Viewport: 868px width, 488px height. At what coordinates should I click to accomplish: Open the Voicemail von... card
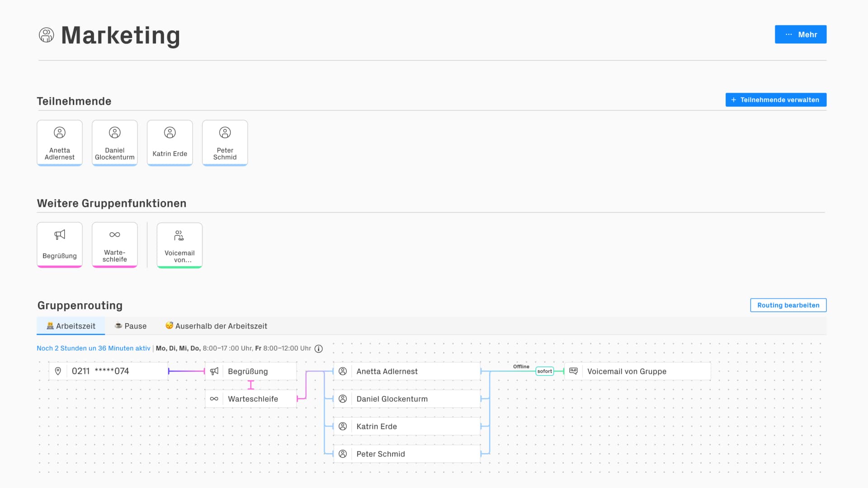179,245
